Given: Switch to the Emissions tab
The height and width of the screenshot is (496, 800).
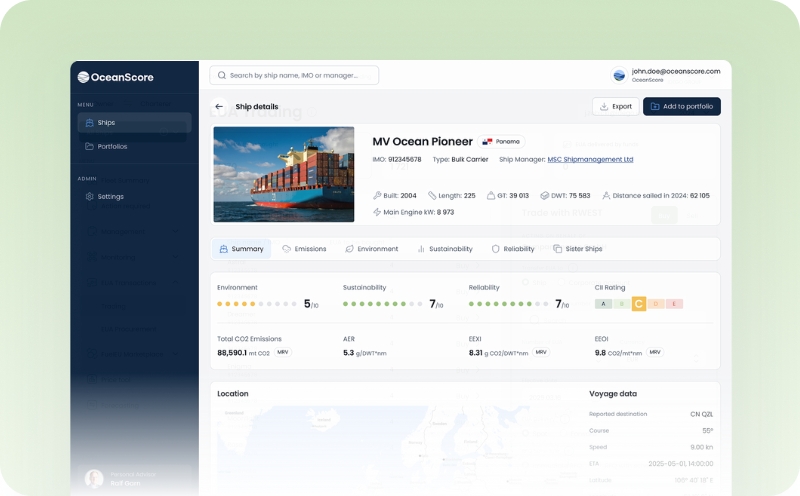Looking at the screenshot, I should (x=304, y=248).
